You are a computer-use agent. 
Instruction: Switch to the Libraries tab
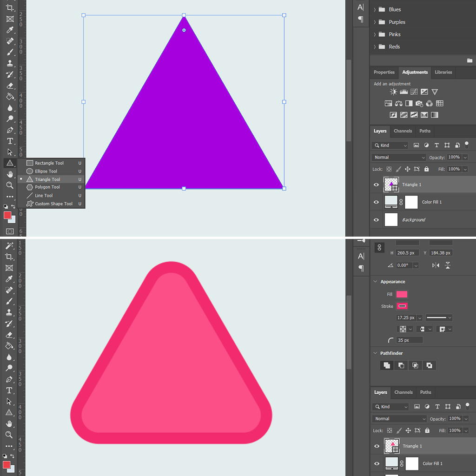pyautogui.click(x=443, y=72)
